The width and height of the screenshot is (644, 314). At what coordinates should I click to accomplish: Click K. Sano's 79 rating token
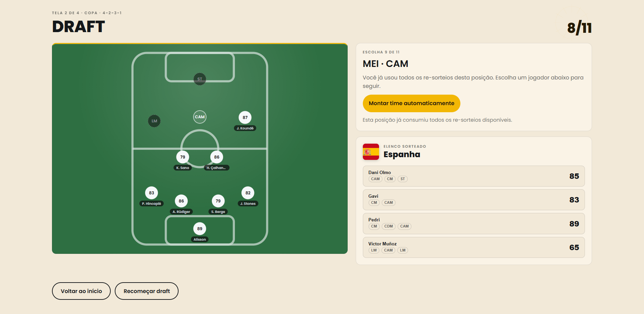pos(183,157)
